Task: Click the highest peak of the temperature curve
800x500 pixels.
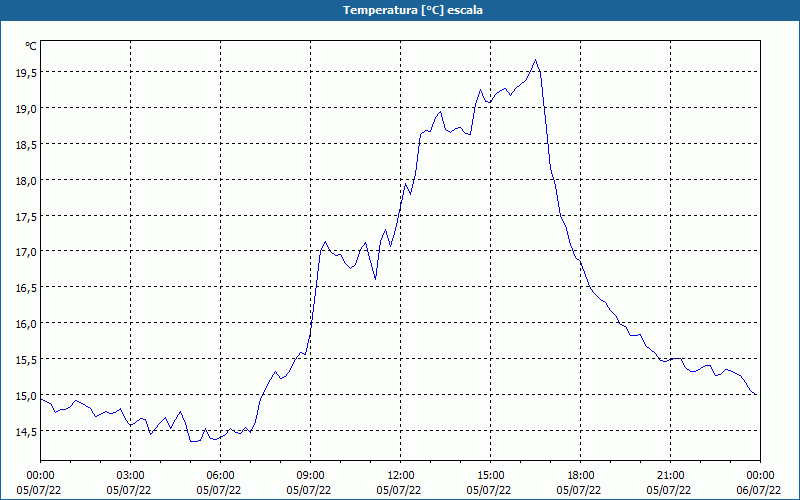Action: (x=535, y=60)
